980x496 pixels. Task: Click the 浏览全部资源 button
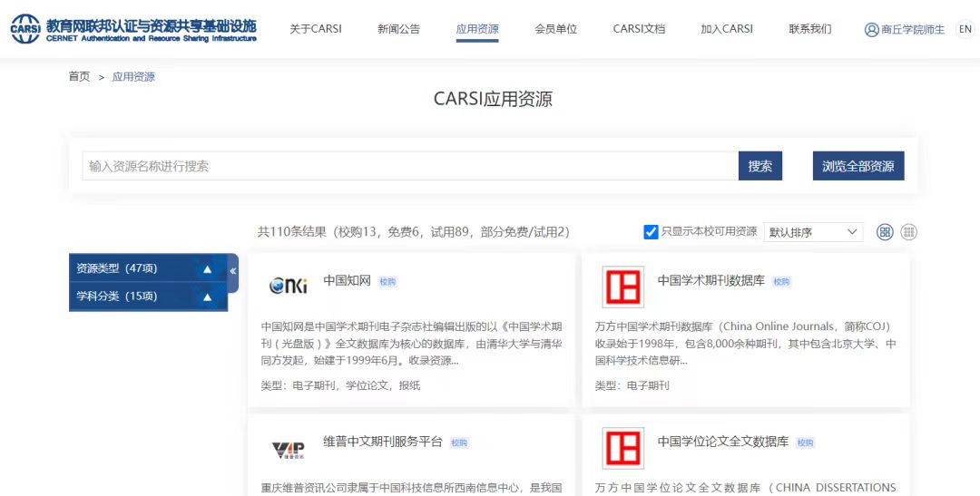858,166
